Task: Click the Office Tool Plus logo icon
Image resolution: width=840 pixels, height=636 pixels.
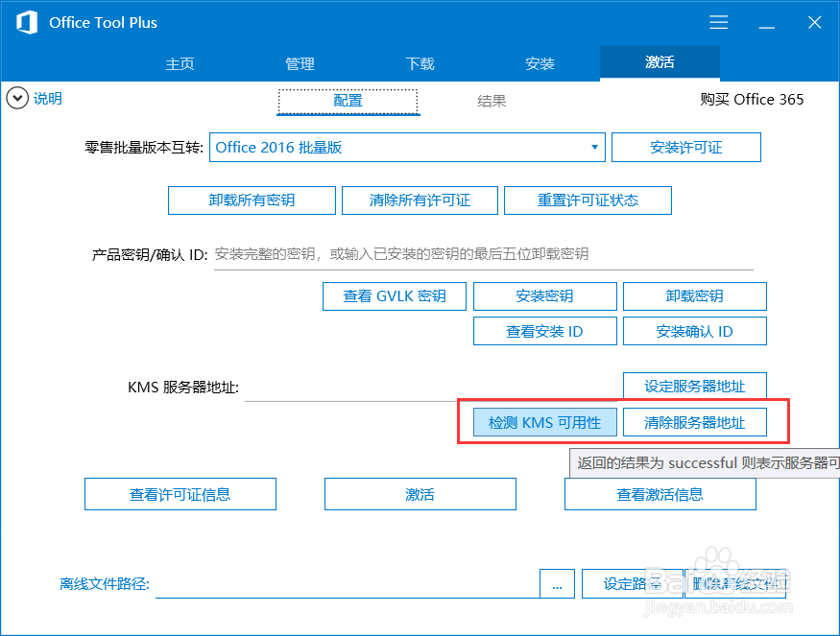Action: [27, 22]
